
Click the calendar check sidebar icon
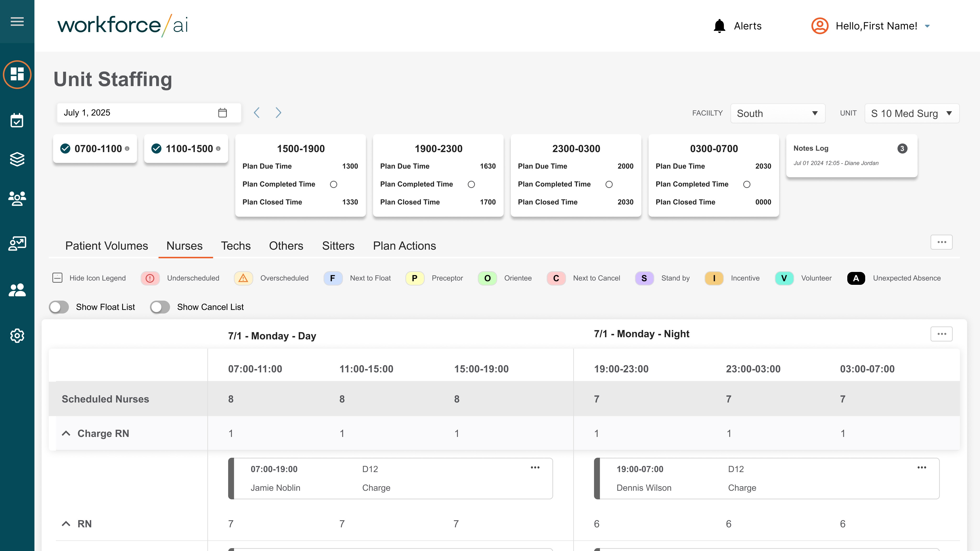click(17, 121)
